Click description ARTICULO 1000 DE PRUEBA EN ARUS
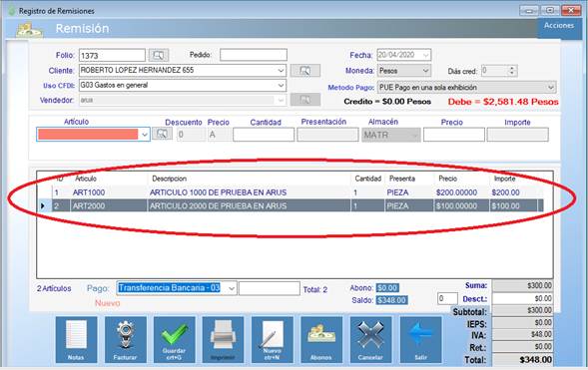 [218, 192]
